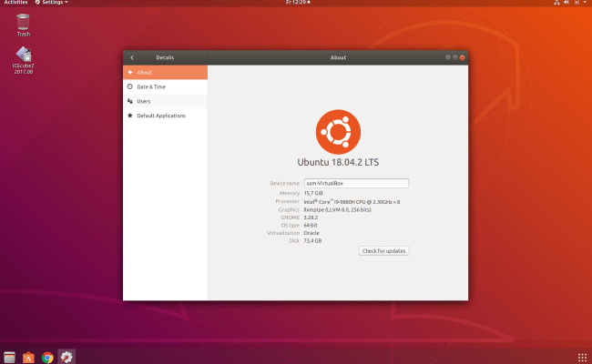Click the disk value 73,4 GB
The width and height of the screenshot is (592, 364).
[x=312, y=240]
